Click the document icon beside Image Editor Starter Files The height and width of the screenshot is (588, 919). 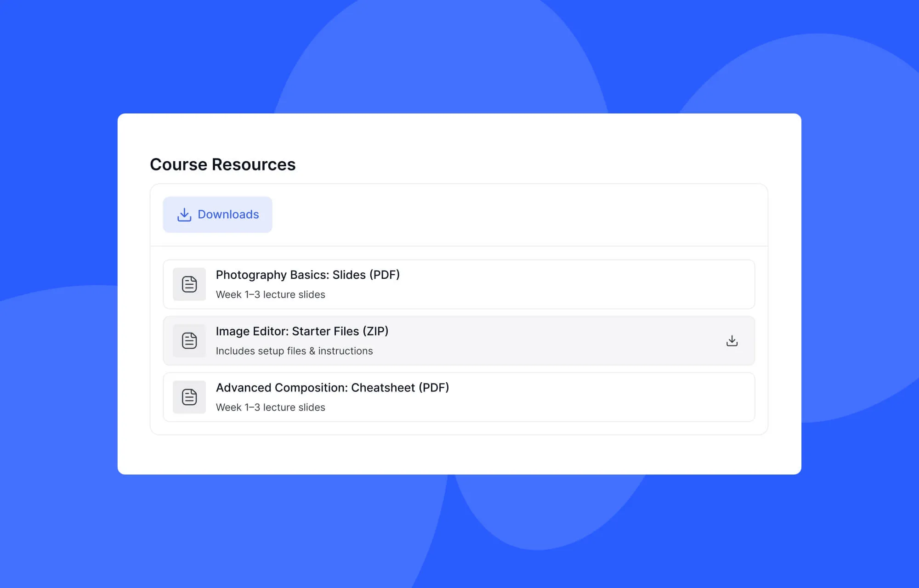(x=189, y=340)
